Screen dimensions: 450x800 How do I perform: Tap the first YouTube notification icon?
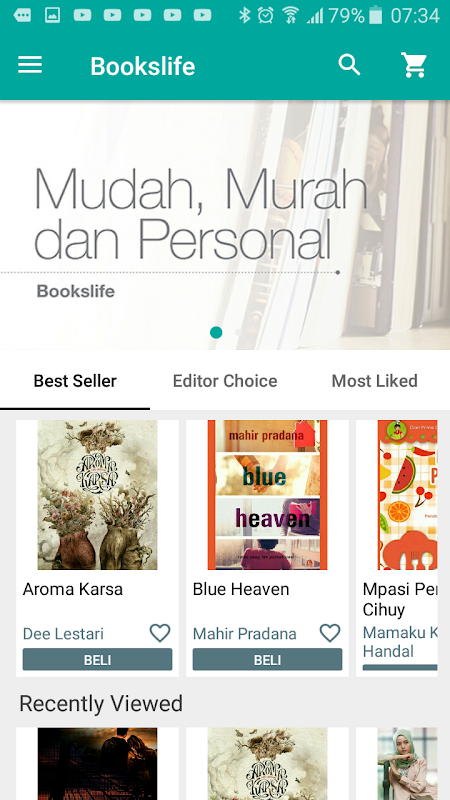(82, 15)
